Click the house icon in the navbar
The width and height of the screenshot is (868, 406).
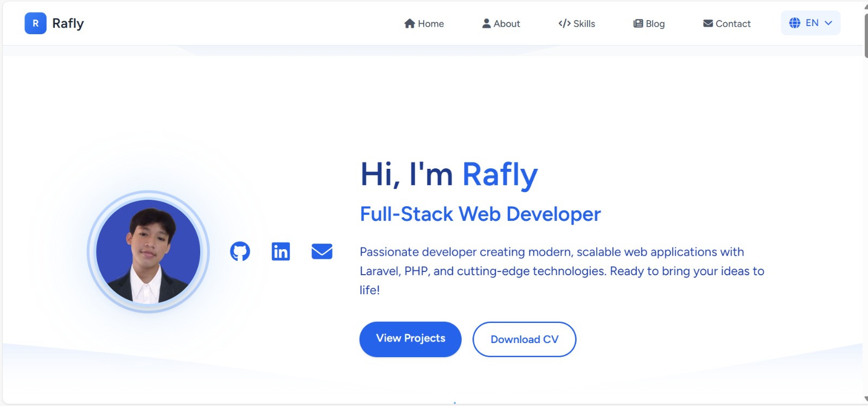point(410,23)
